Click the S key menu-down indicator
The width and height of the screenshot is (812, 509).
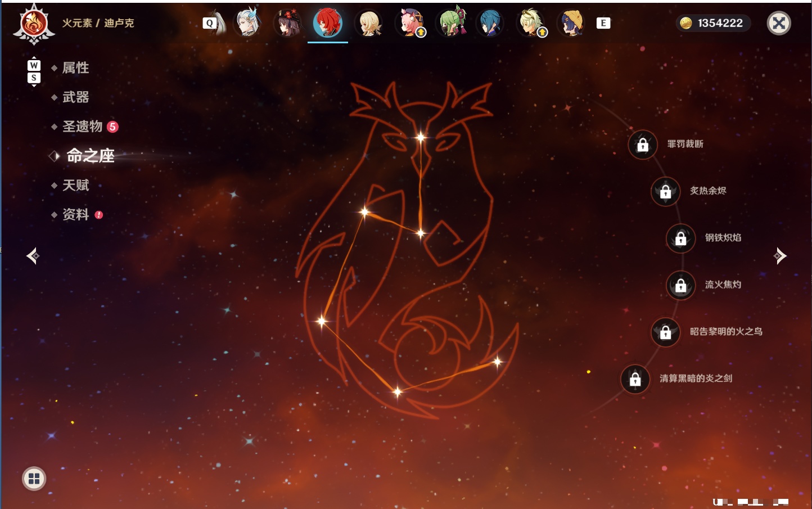(x=34, y=78)
